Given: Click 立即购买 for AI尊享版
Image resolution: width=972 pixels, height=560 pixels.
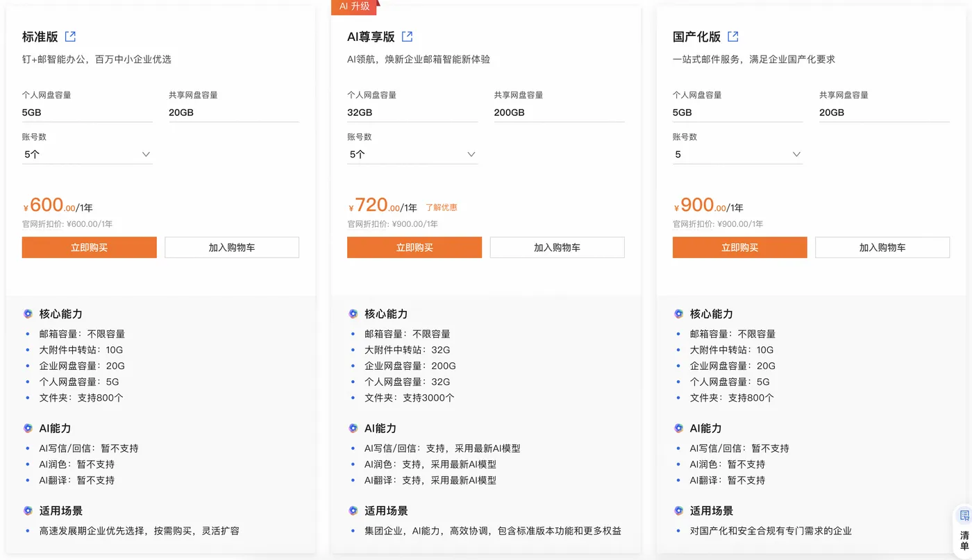Looking at the screenshot, I should pyautogui.click(x=414, y=248).
